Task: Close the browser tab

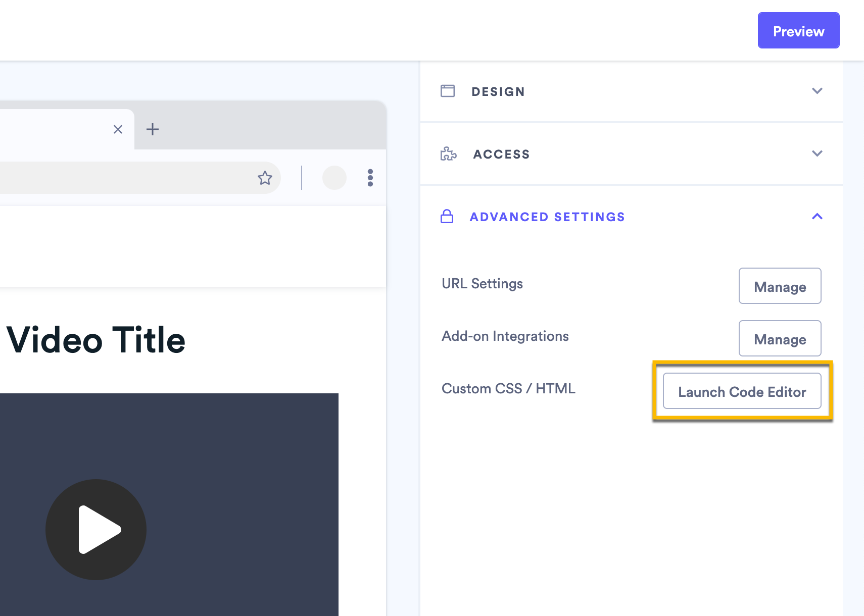Action: [118, 129]
